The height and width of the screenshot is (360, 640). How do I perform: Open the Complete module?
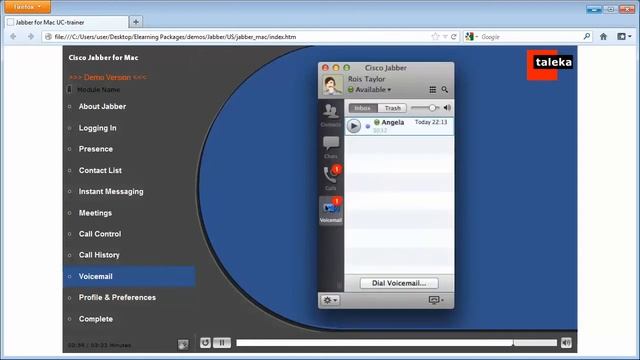pos(96,319)
